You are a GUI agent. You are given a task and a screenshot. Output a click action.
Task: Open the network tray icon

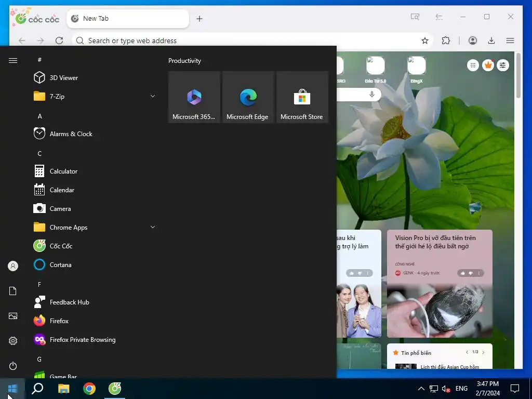tap(434, 389)
